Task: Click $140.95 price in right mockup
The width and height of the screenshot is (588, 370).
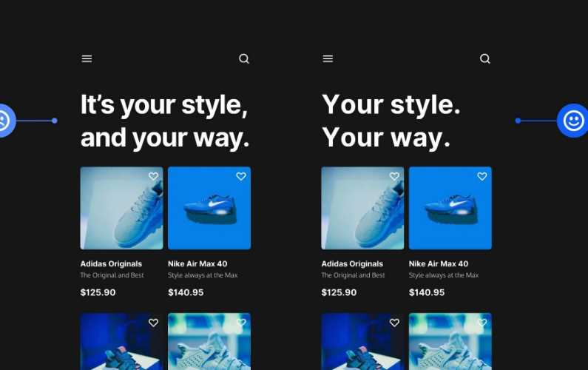Action: (427, 292)
